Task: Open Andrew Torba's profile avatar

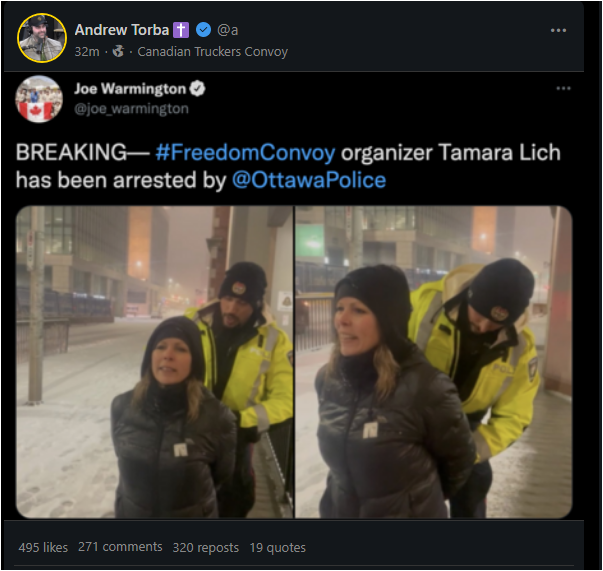Action: click(42, 38)
